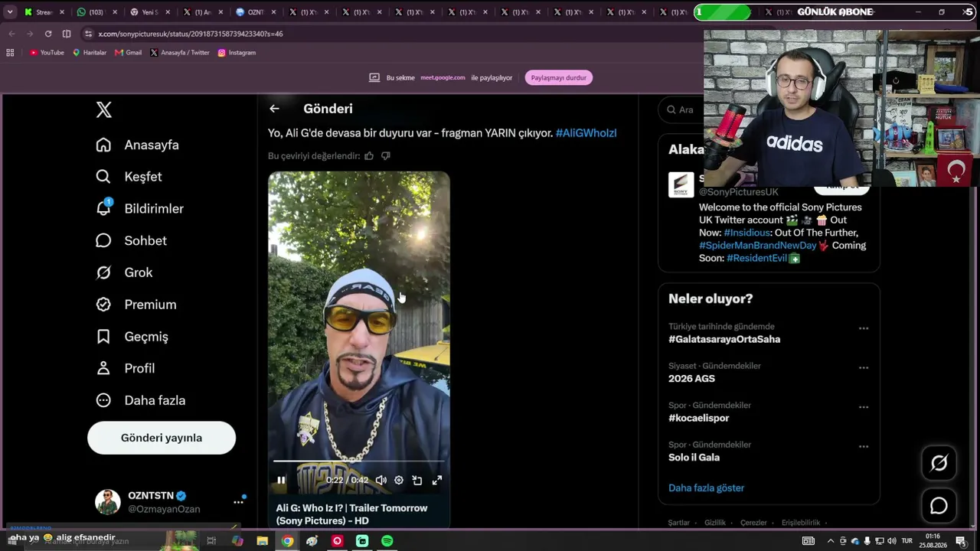Open the Keşfet search page
The width and height of the screenshot is (980, 551).
129,177
